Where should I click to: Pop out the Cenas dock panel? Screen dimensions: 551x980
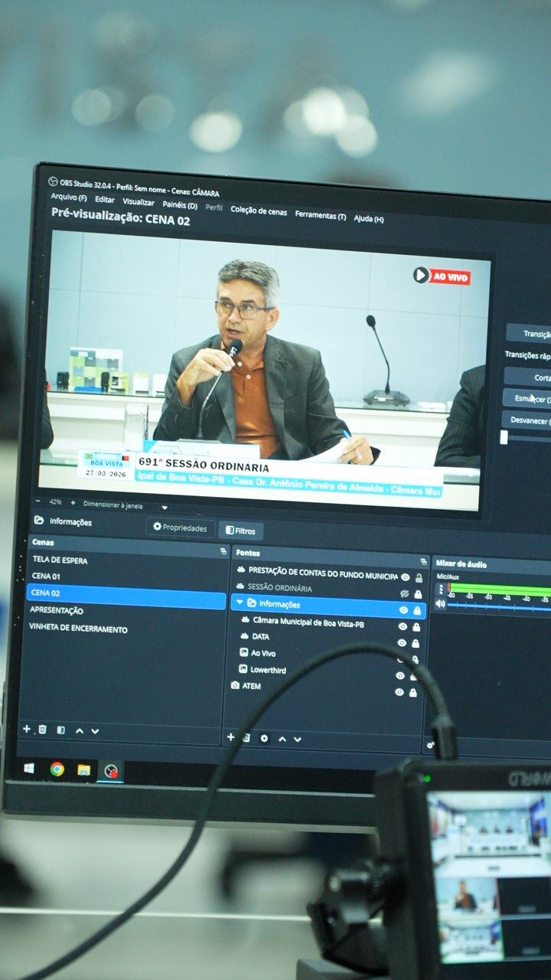click(x=223, y=550)
